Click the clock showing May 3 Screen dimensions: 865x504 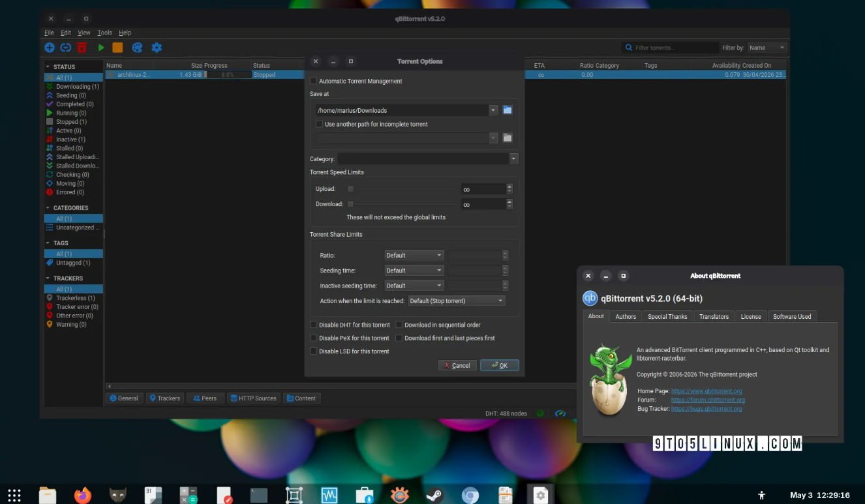point(820,496)
